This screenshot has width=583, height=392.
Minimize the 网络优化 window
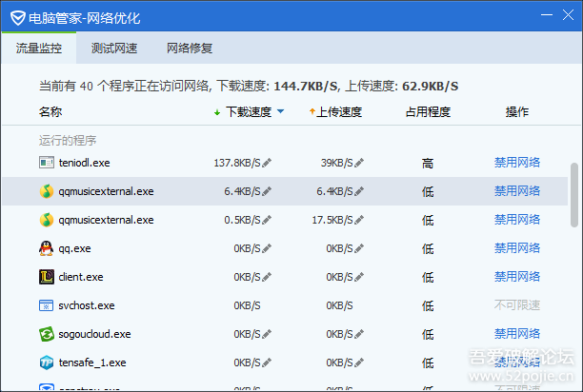(547, 15)
